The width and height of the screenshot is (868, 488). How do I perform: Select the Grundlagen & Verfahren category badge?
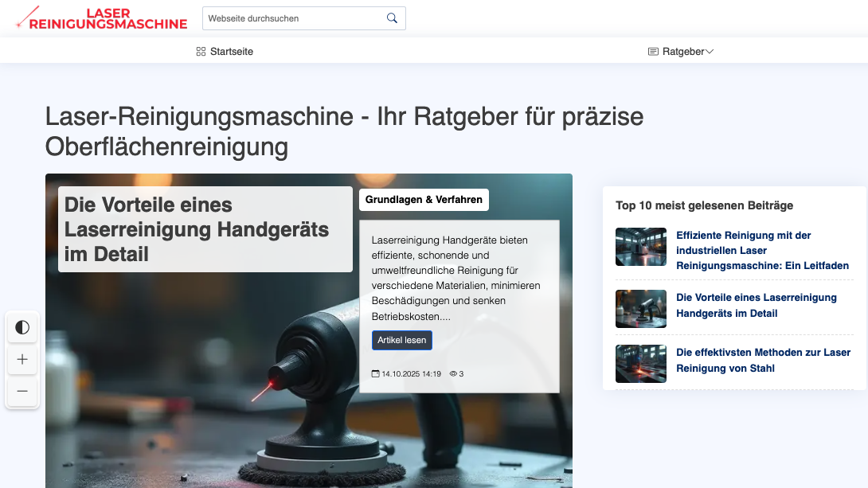(x=424, y=199)
